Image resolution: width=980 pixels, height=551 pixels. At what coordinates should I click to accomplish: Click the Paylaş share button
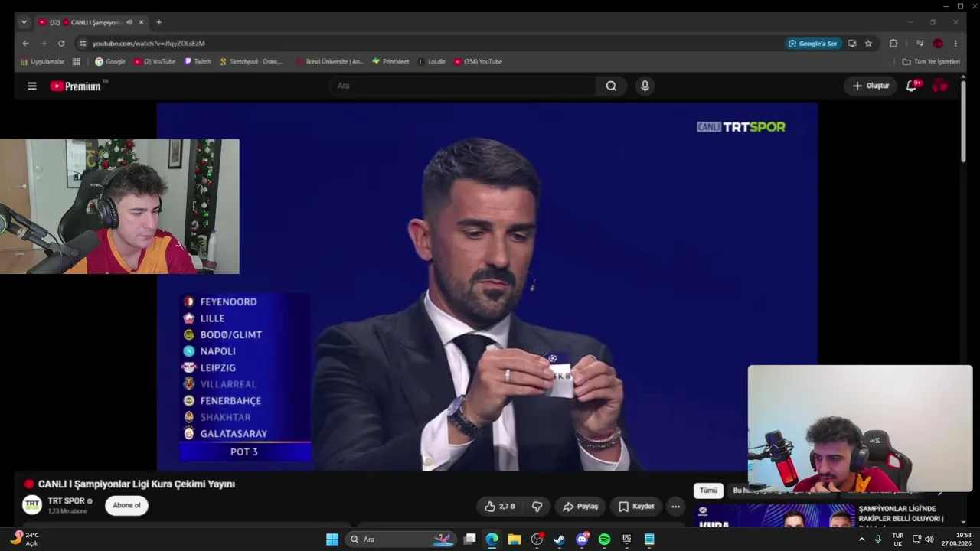coord(580,506)
